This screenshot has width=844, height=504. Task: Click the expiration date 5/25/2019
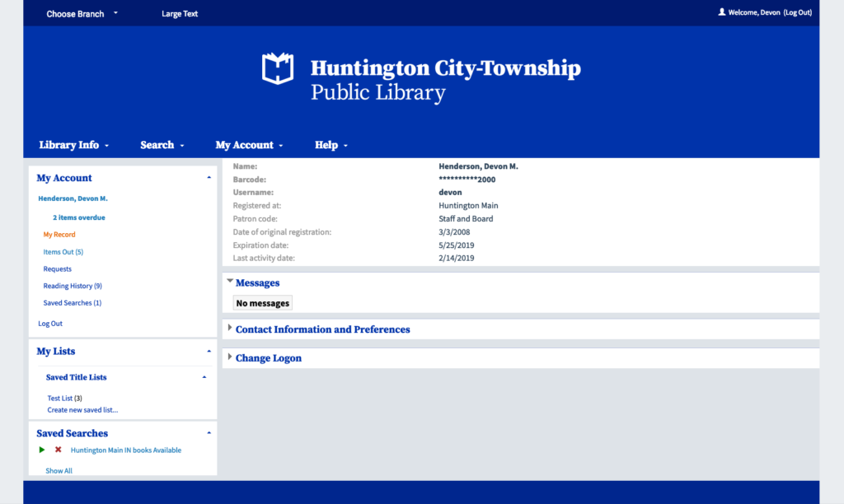pos(457,245)
